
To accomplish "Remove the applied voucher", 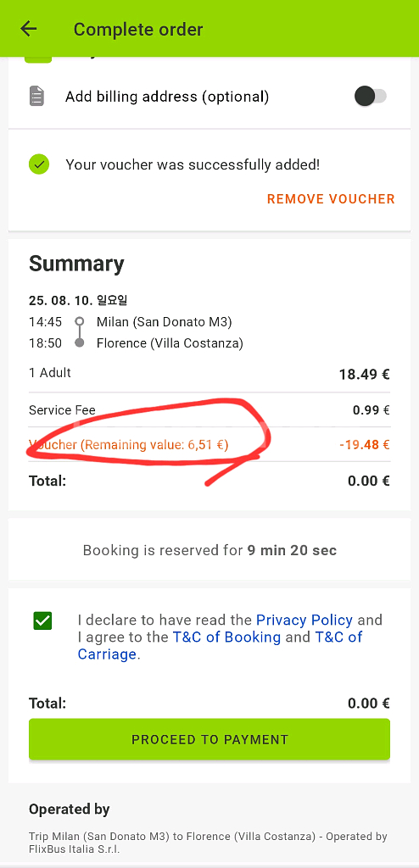I will 331,199.
